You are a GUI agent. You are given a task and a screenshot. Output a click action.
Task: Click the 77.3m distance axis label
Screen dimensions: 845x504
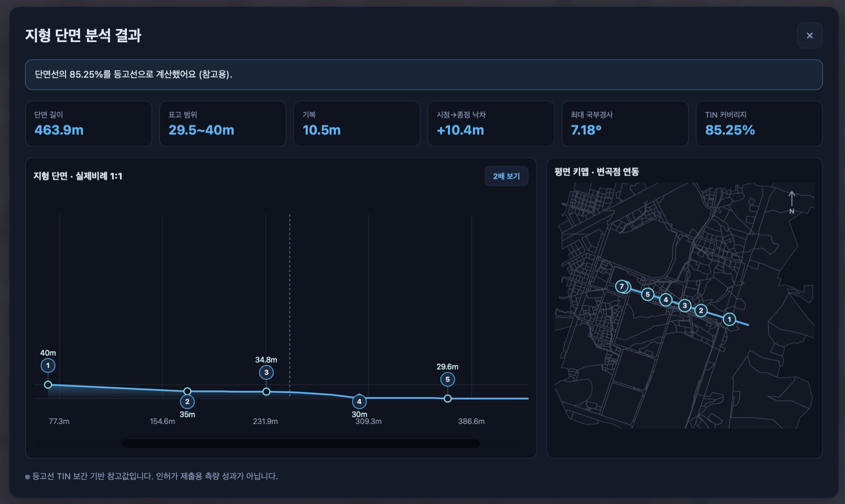click(x=59, y=422)
